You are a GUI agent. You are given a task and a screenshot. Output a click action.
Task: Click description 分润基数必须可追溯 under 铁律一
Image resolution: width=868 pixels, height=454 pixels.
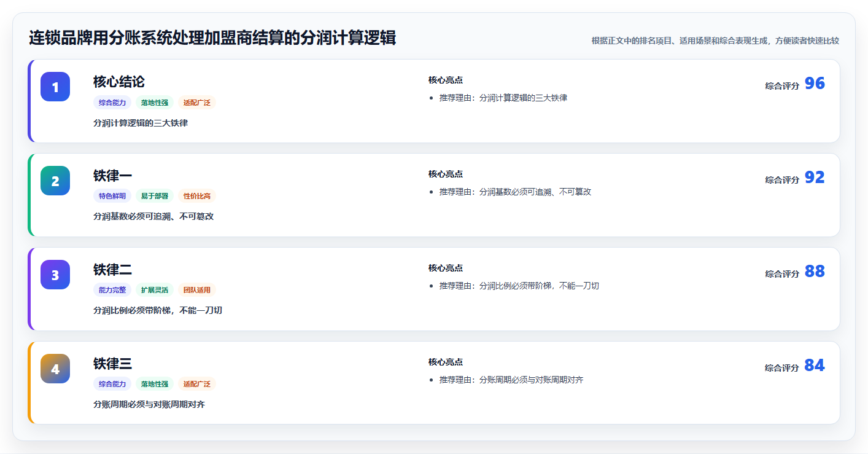[153, 216]
